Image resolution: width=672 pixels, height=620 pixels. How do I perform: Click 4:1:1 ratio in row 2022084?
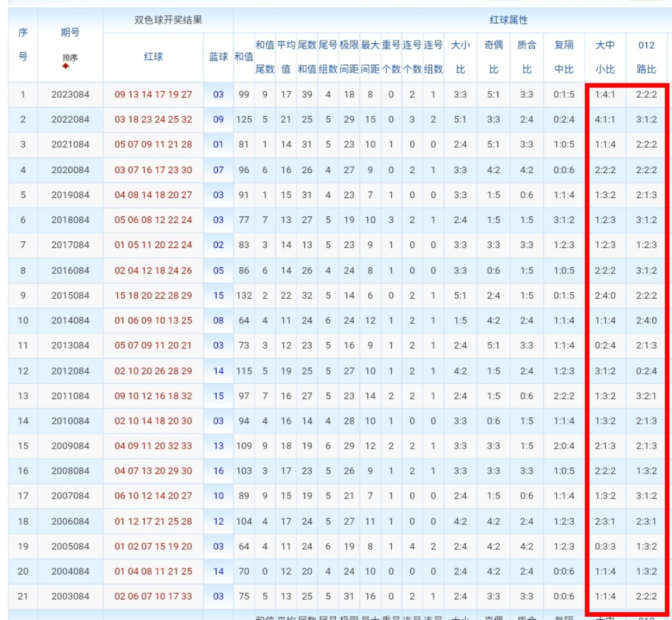point(604,119)
